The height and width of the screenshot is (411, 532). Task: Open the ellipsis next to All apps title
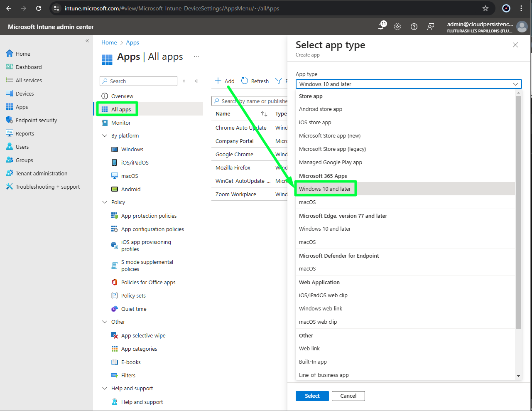(196, 57)
